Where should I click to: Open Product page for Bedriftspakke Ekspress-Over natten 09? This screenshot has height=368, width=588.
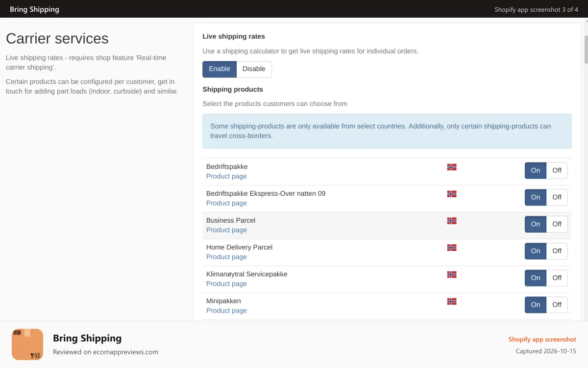(226, 203)
